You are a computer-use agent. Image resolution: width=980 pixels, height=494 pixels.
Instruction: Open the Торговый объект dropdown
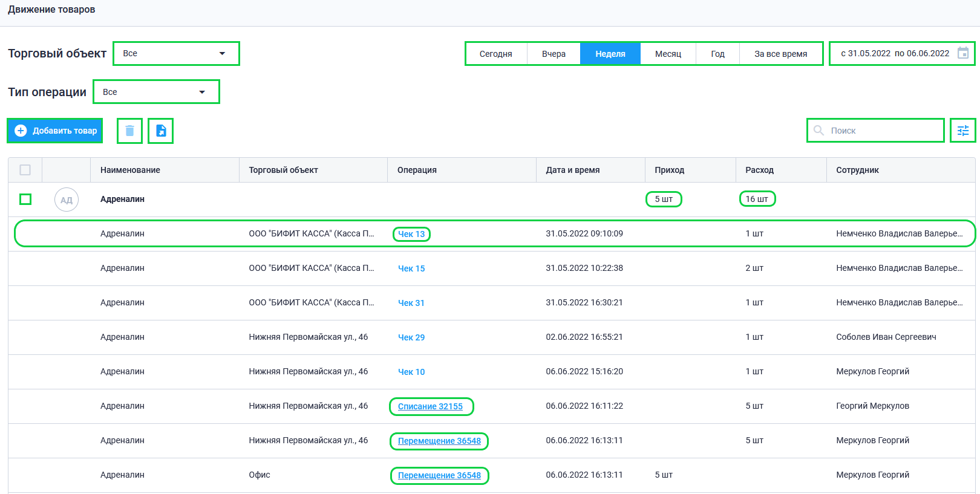pos(177,53)
